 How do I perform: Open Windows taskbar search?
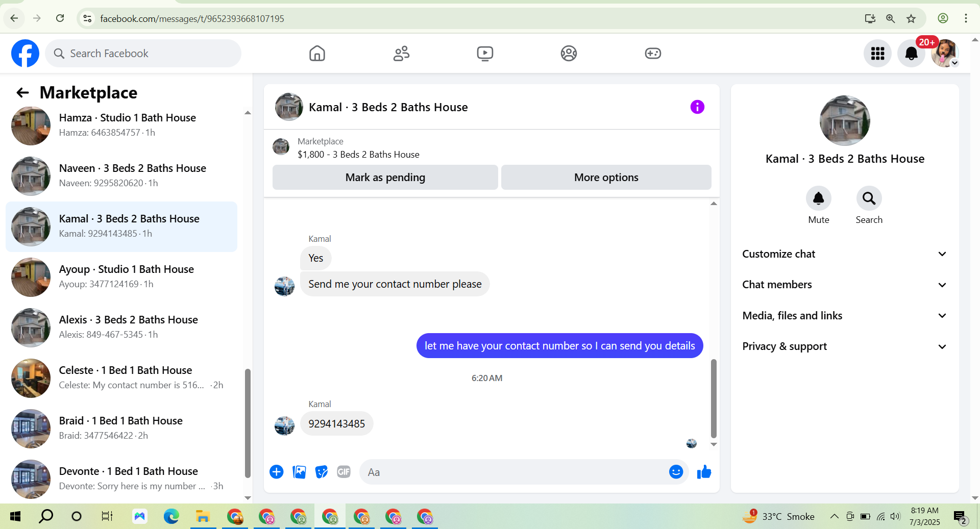point(46,516)
